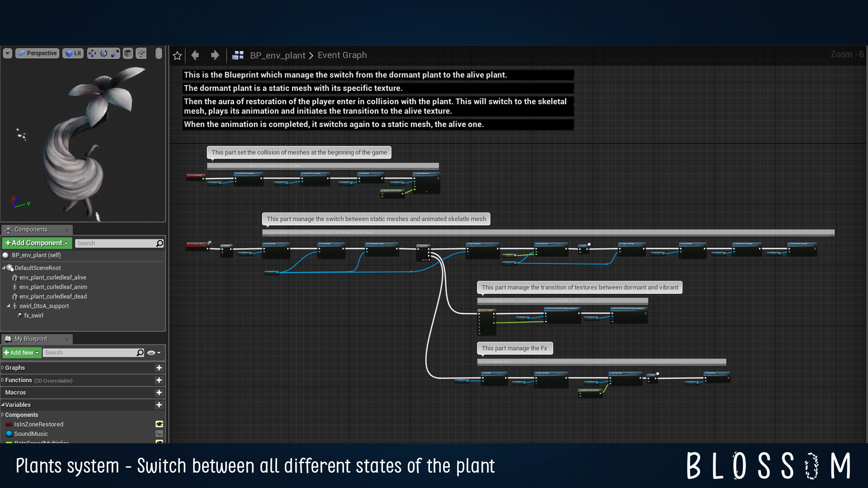Click the Add New button in My Blueprint
This screenshot has height=488, width=868.
point(21,352)
